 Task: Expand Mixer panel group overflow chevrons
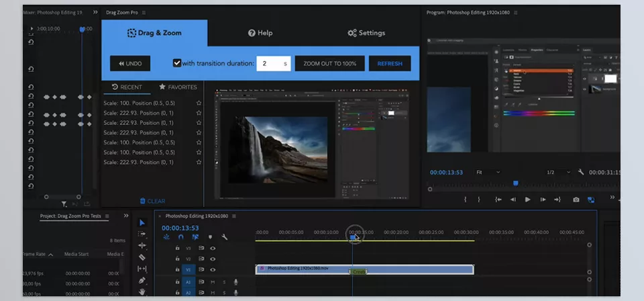click(x=95, y=12)
